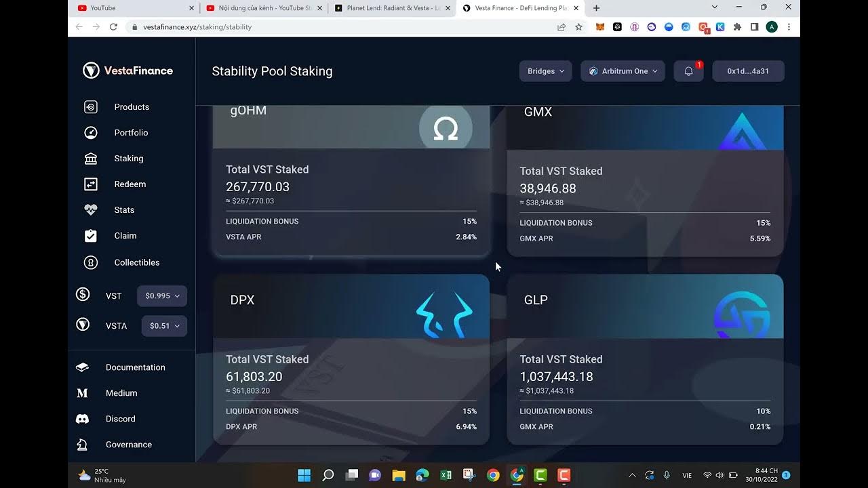The width and height of the screenshot is (868, 488).
Task: Open Excel from the taskbar
Action: 446,475
